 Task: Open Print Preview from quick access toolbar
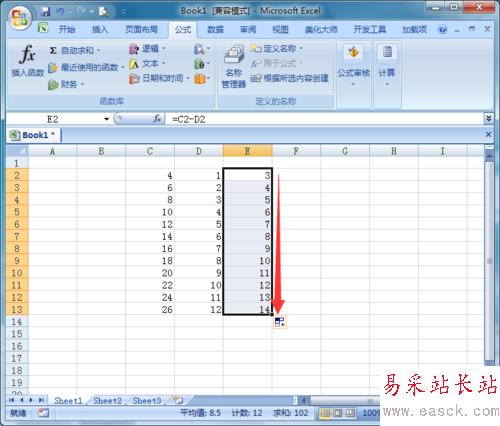click(x=104, y=12)
